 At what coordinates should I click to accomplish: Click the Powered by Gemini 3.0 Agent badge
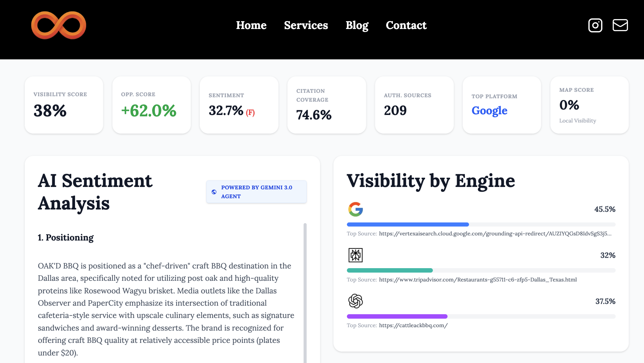[x=256, y=192]
